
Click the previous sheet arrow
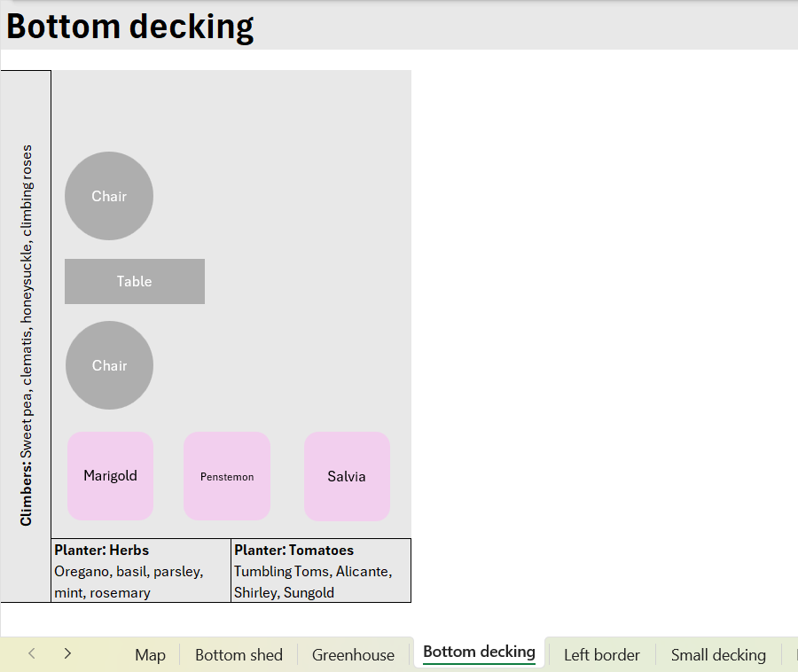coord(32,653)
